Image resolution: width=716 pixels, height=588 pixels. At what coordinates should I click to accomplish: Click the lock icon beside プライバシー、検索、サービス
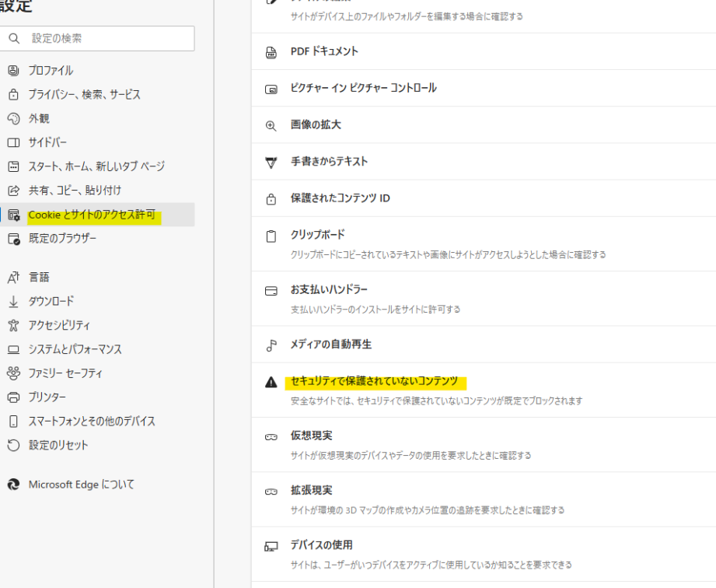12,95
